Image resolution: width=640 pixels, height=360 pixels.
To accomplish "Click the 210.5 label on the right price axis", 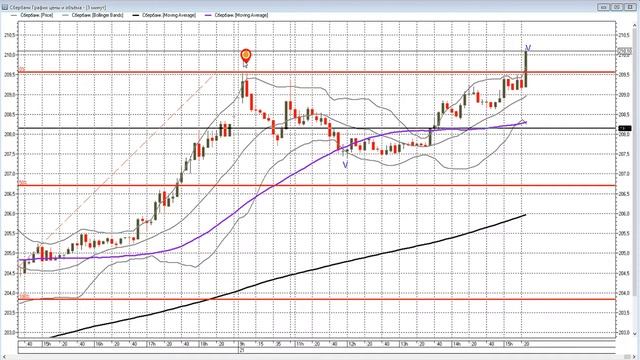I will (x=624, y=35).
